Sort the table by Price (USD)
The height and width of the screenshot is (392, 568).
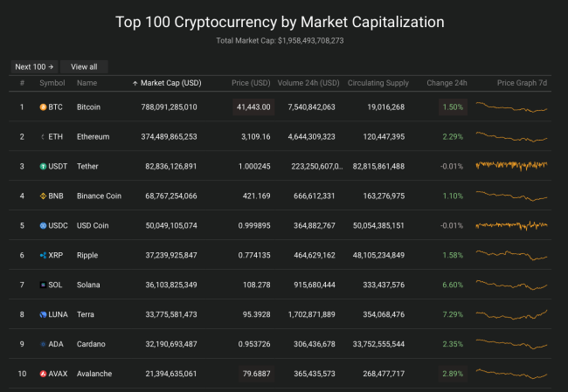[251, 83]
